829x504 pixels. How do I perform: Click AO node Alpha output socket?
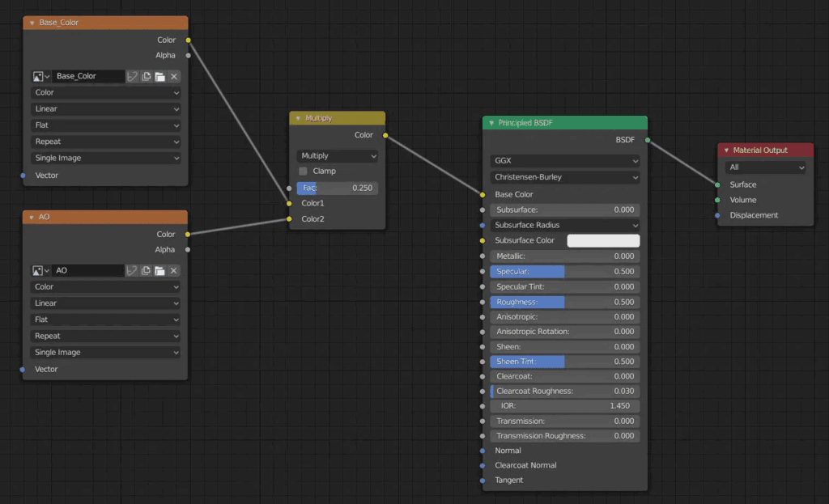click(x=188, y=249)
